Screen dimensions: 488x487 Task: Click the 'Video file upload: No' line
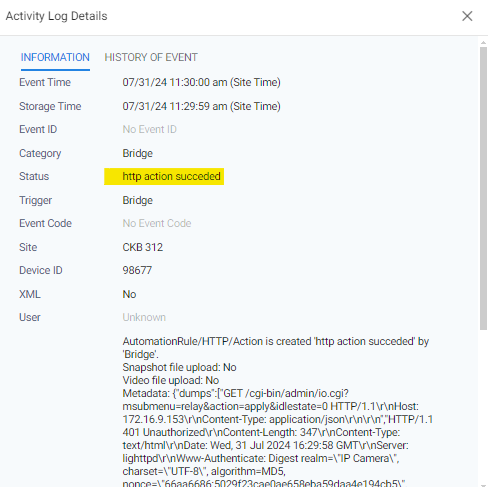tap(171, 380)
